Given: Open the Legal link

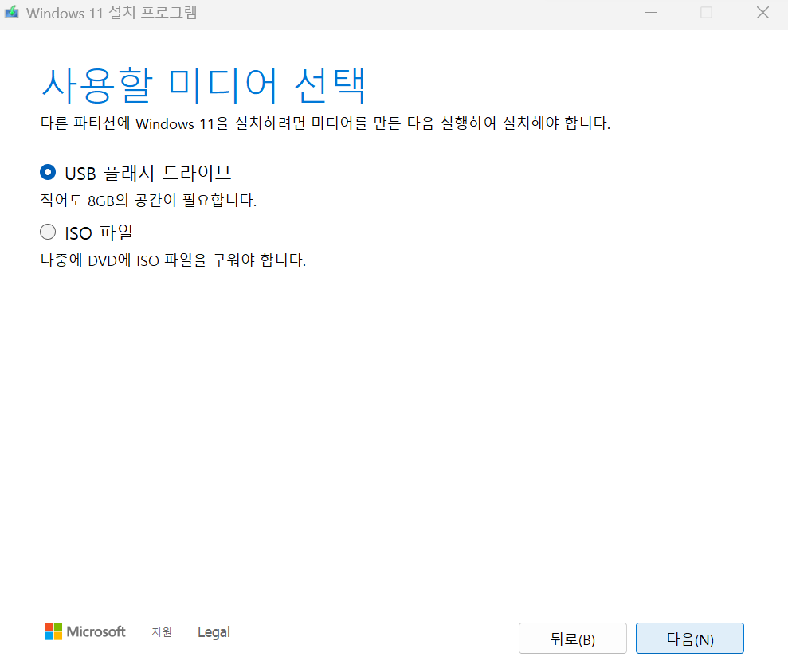Looking at the screenshot, I should [214, 632].
